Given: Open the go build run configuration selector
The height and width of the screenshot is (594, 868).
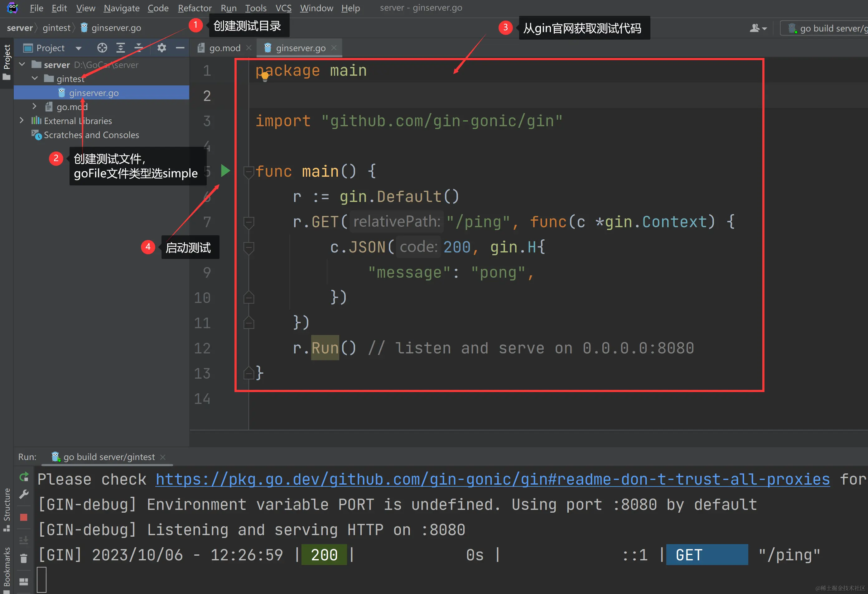Looking at the screenshot, I should [x=827, y=28].
